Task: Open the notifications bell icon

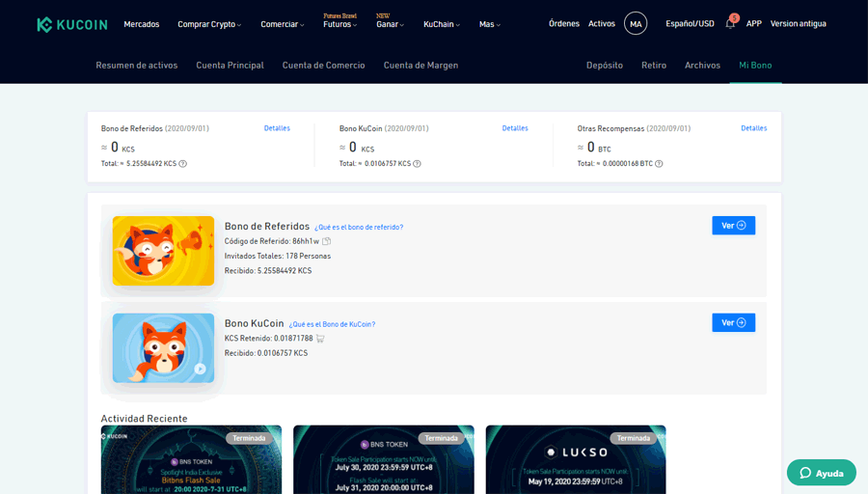Action: coord(730,24)
